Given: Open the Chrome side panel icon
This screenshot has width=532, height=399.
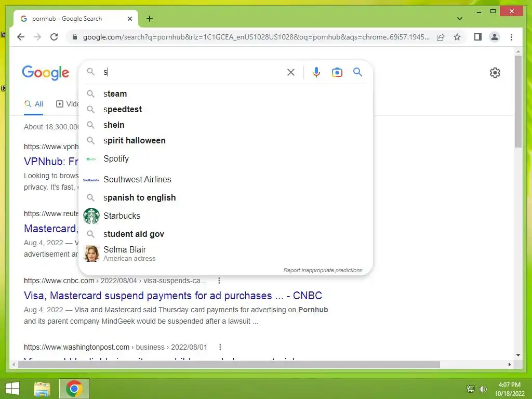Looking at the screenshot, I should pyautogui.click(x=478, y=37).
